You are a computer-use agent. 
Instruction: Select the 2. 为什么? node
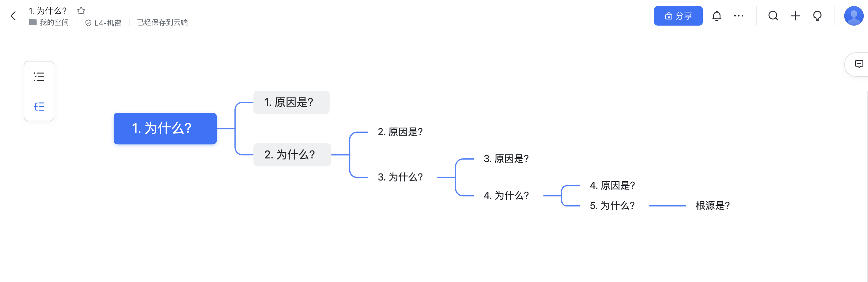click(x=292, y=155)
